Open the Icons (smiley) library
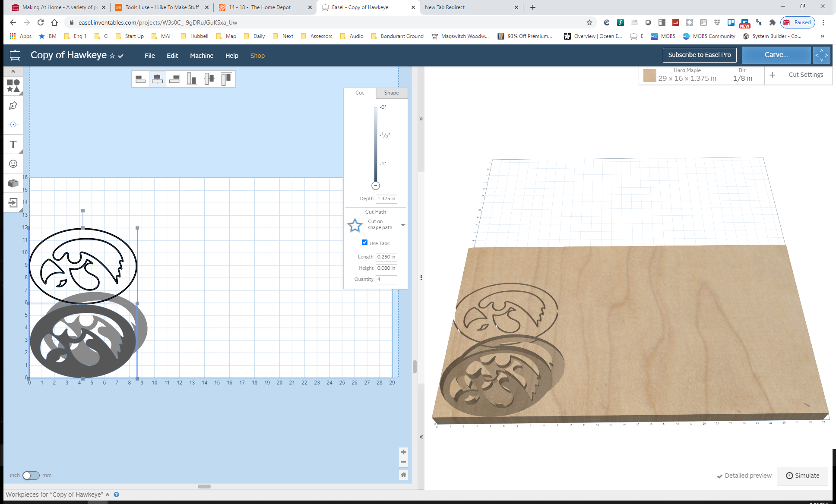The height and width of the screenshot is (504, 836). tap(13, 164)
